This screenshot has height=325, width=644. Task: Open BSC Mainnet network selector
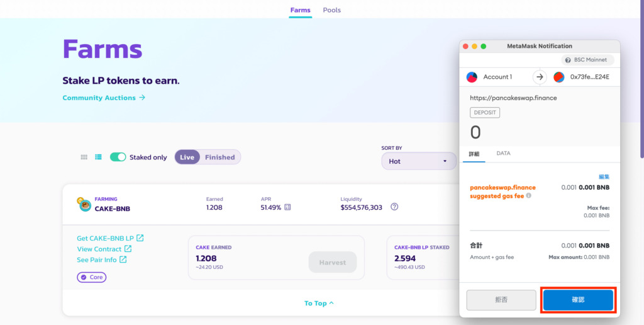[x=588, y=60]
